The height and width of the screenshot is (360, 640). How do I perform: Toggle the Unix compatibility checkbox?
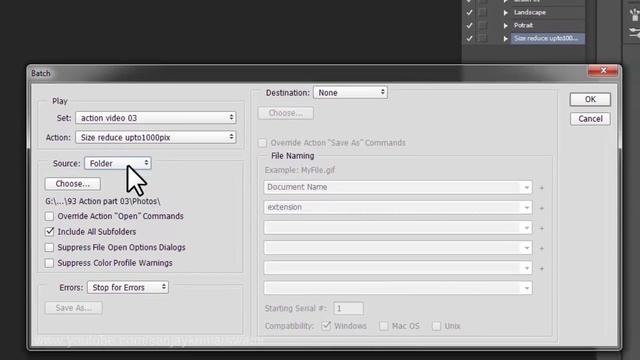pyautogui.click(x=436, y=326)
